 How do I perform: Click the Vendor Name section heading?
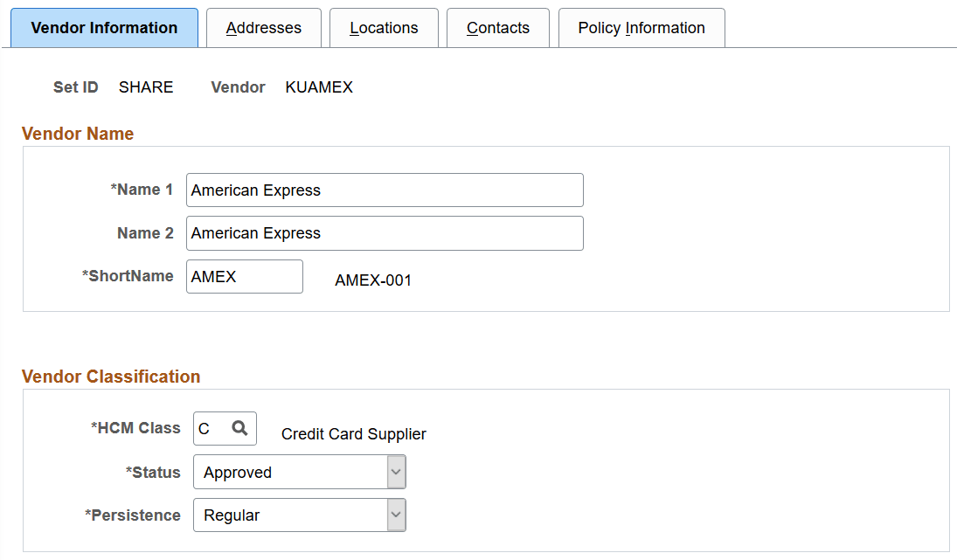78,133
